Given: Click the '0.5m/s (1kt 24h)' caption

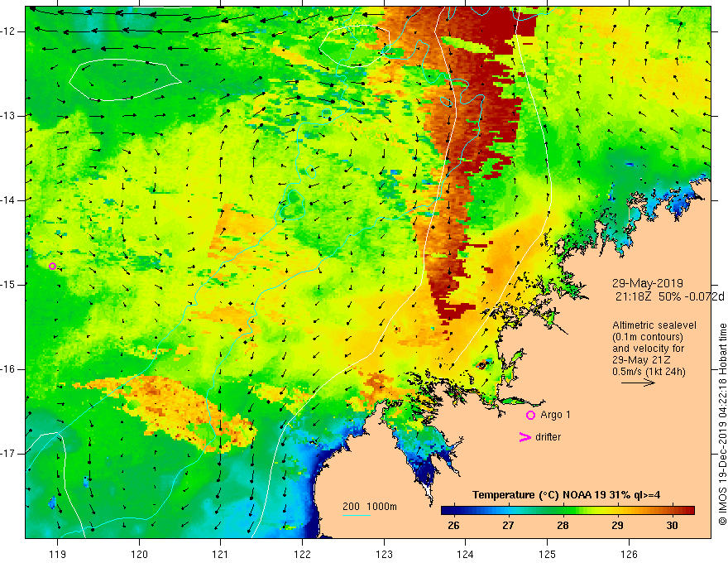Looking at the screenshot, I should (649, 372).
